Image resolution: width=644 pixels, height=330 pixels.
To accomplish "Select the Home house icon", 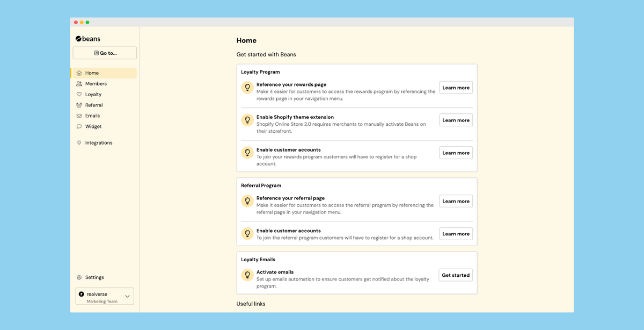I will click(79, 73).
